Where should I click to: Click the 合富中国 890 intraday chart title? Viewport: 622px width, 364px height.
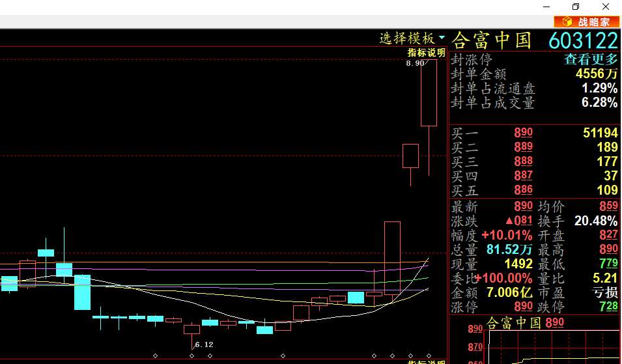click(x=525, y=323)
